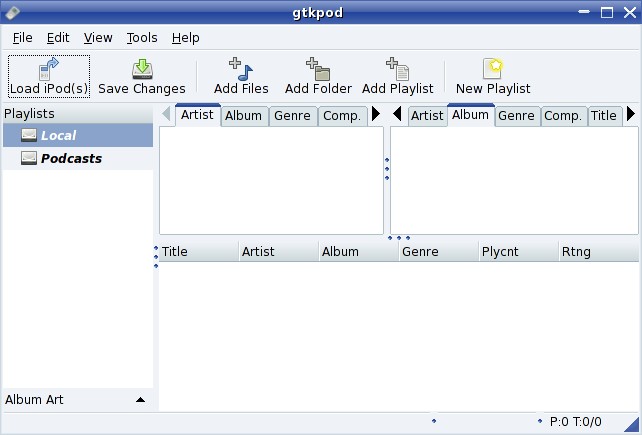Select the Podcasts playlist

[x=78, y=158]
